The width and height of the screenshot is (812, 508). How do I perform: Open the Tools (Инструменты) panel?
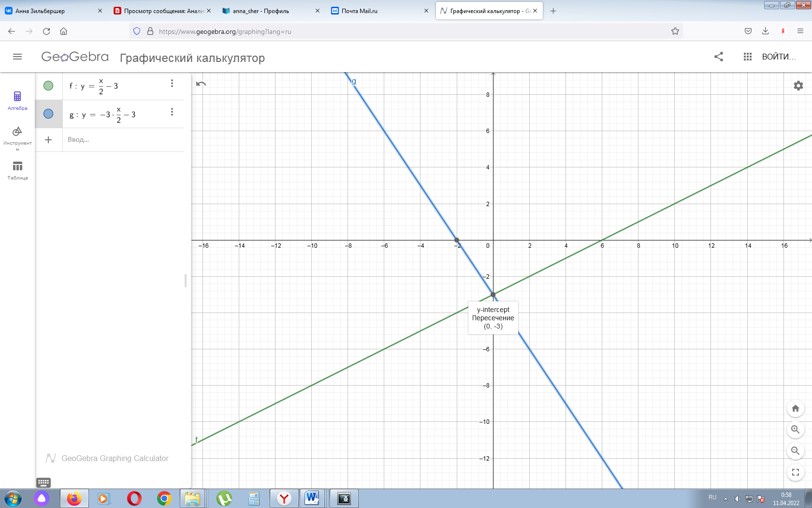pyautogui.click(x=17, y=138)
